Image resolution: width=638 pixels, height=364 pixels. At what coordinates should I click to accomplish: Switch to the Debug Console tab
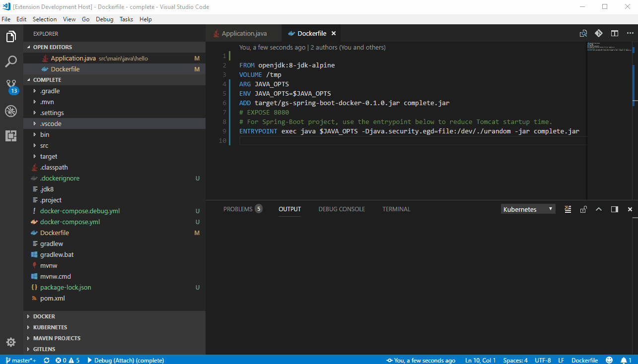[x=342, y=209]
